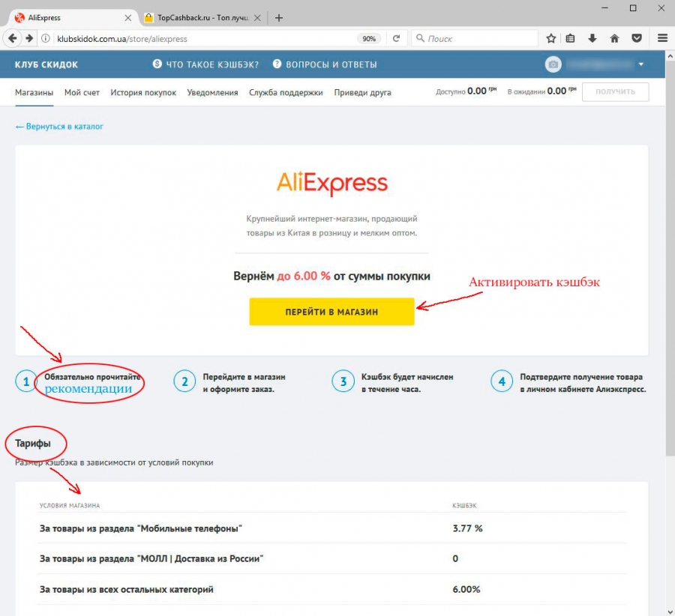675x616 pixels.
Task: Open Служба поддержки menu item
Action: (x=286, y=92)
